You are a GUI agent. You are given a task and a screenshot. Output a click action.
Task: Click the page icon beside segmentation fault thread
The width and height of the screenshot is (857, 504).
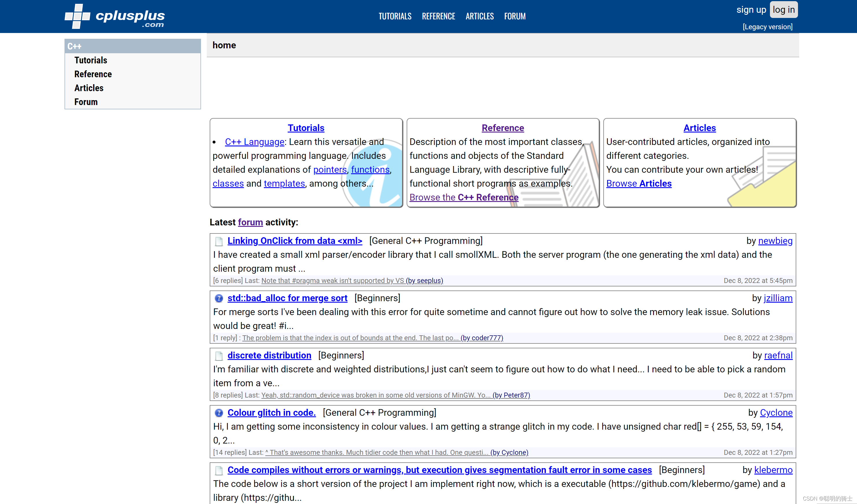(219, 470)
